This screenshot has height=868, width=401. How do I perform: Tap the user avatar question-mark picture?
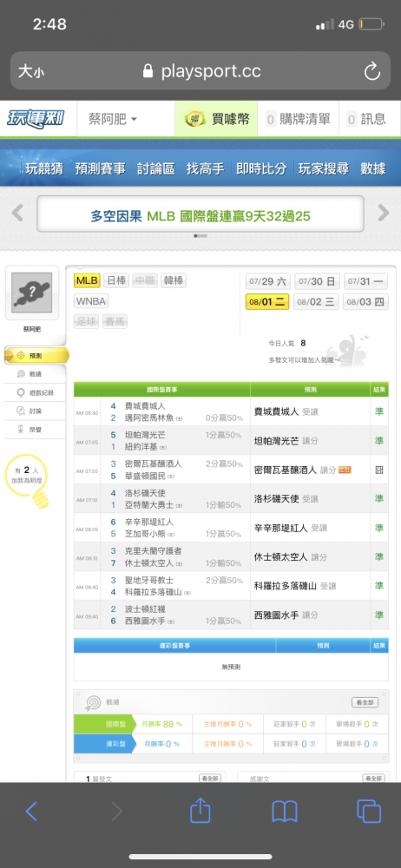click(x=31, y=293)
